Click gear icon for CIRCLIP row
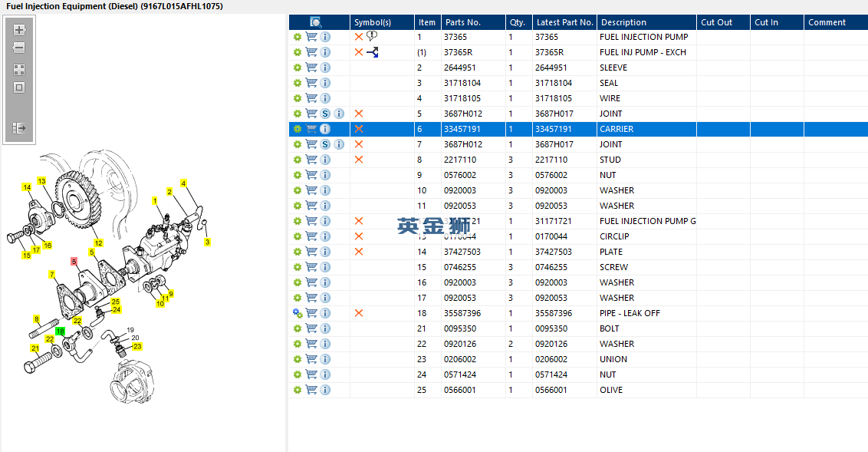This screenshot has width=868, height=452. coord(298,236)
